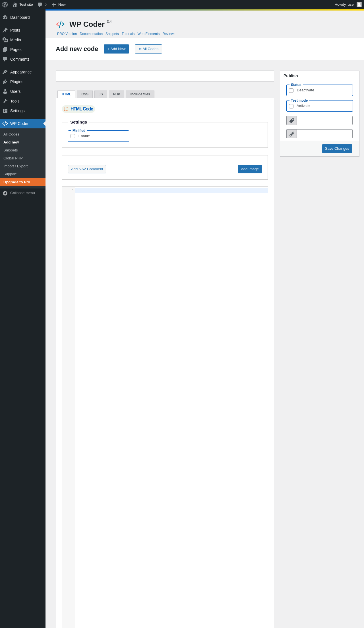Switch to the HTML tab
This screenshot has height=628, width=364.
pos(66,94)
